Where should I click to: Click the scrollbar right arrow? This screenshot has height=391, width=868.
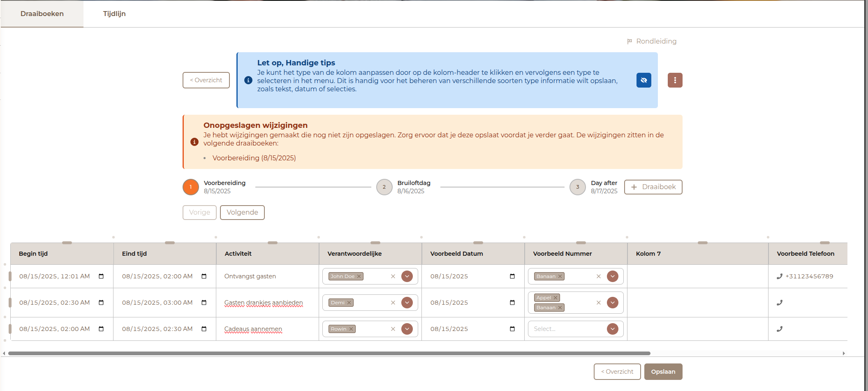[844, 353]
